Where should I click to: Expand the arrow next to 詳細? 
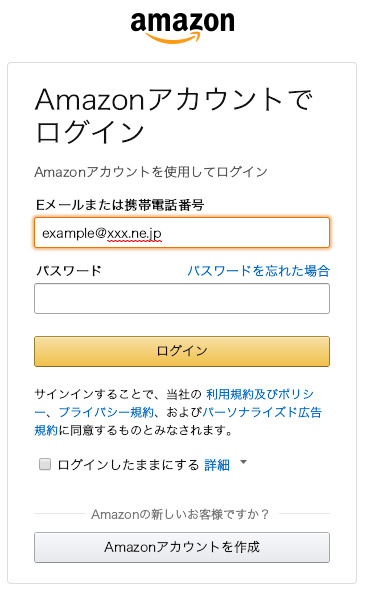pyautogui.click(x=243, y=462)
